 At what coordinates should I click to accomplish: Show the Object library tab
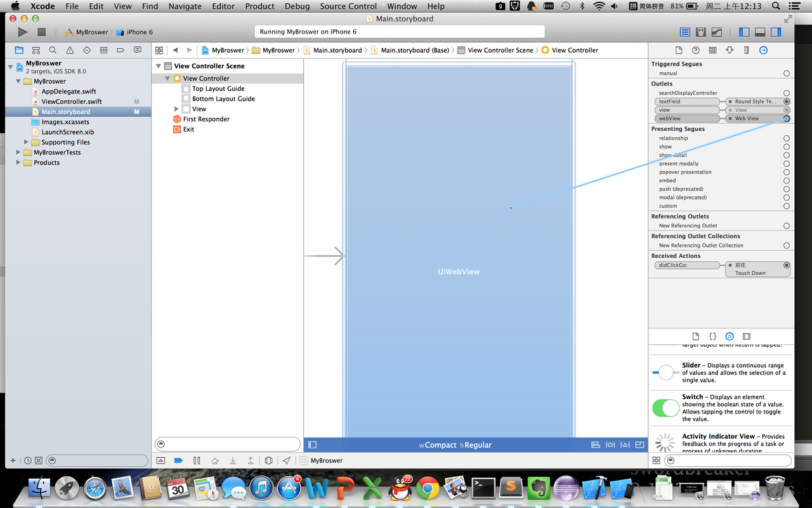tap(730, 336)
